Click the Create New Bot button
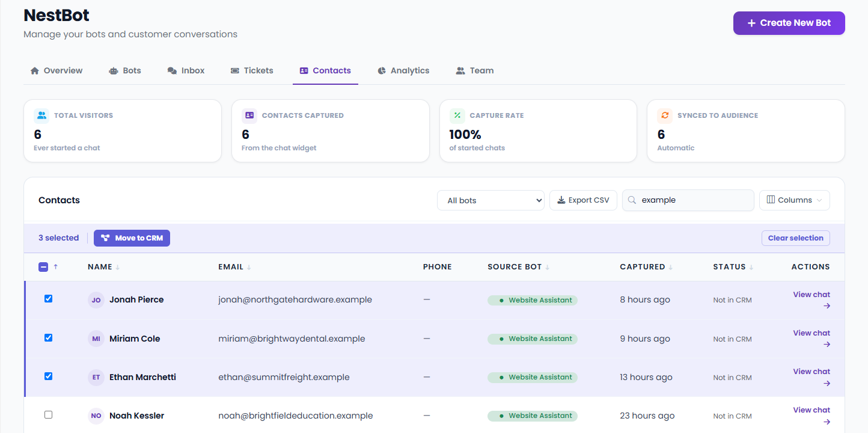The image size is (868, 433). click(789, 23)
